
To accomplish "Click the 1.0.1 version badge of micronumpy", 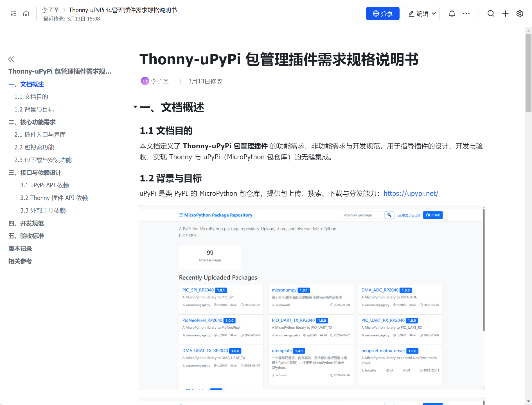I will tap(304, 290).
